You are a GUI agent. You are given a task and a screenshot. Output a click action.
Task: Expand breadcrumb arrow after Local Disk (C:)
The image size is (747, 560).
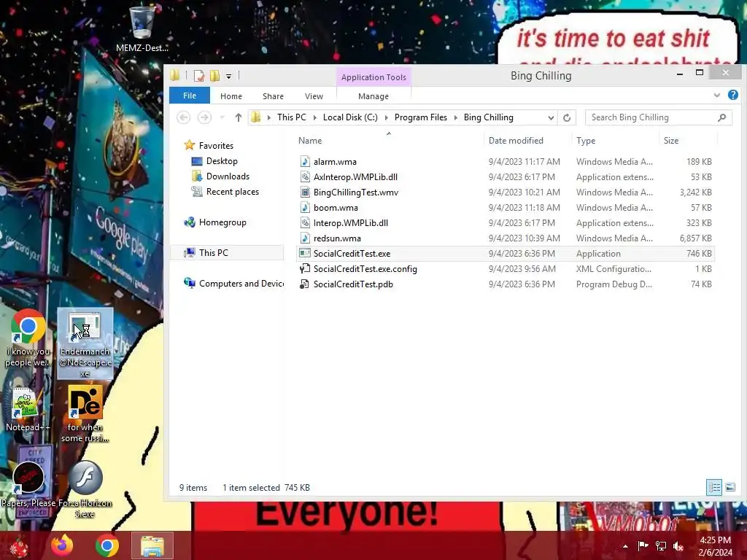tap(386, 117)
